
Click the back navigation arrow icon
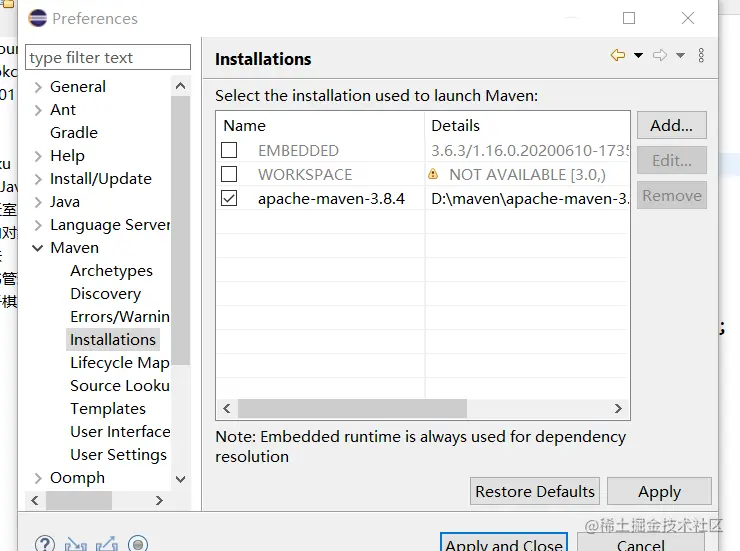pyautogui.click(x=618, y=55)
